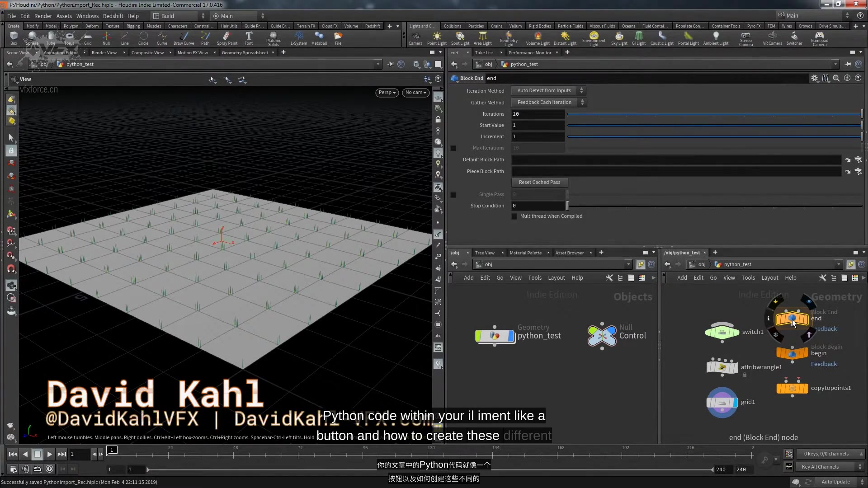The height and width of the screenshot is (488, 868).
Task: Open parameter gear menu for Block End
Action: click(814, 78)
